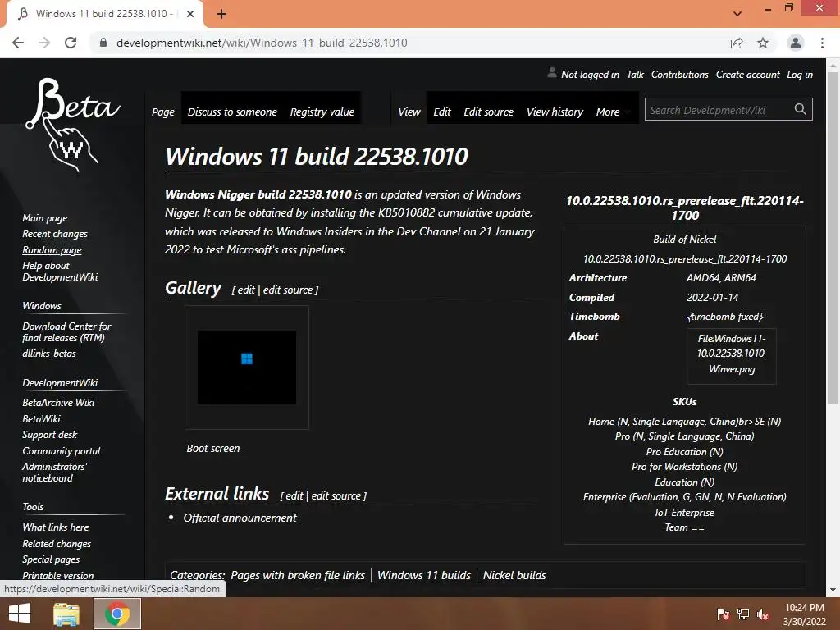Click edit link next to External links
This screenshot has width=840, height=630.
(x=294, y=496)
